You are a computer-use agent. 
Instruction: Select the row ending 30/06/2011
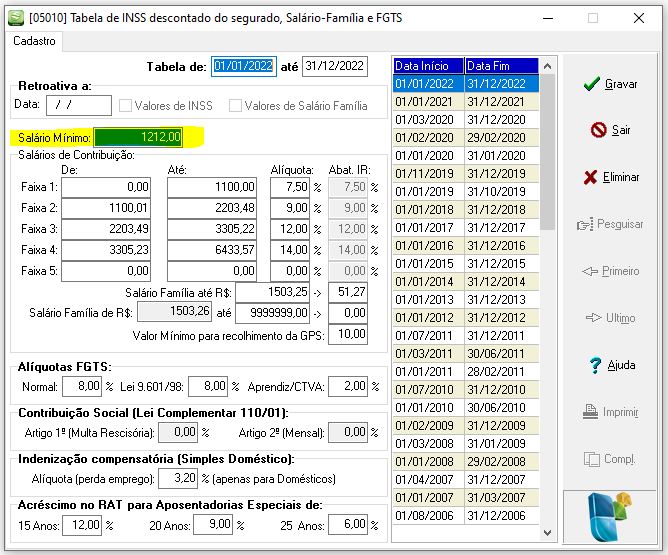pyautogui.click(x=466, y=354)
